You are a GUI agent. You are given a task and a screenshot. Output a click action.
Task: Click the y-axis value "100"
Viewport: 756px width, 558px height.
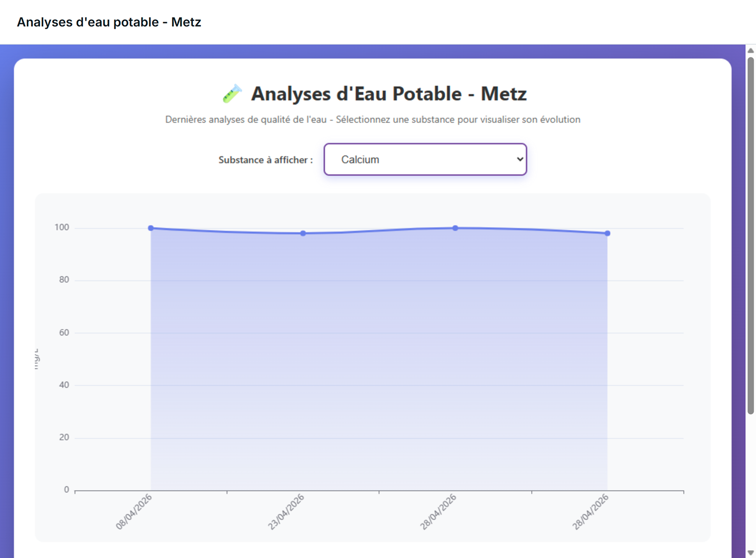(62, 227)
